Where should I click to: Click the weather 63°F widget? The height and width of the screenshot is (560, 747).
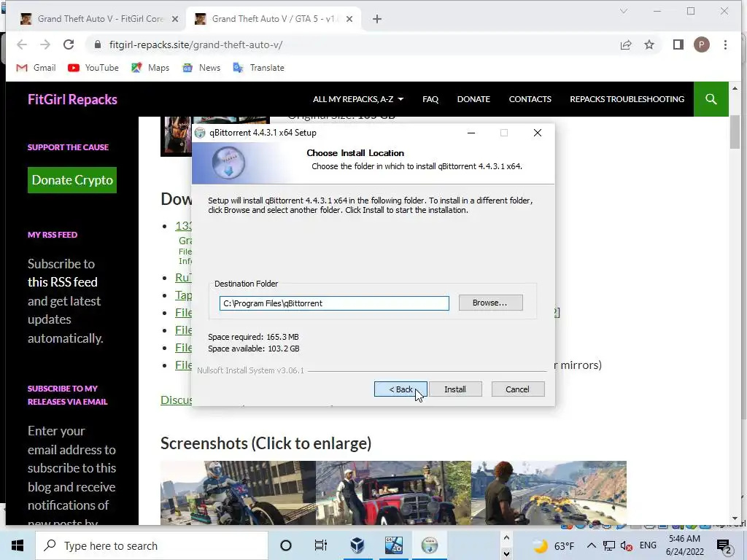(553, 545)
